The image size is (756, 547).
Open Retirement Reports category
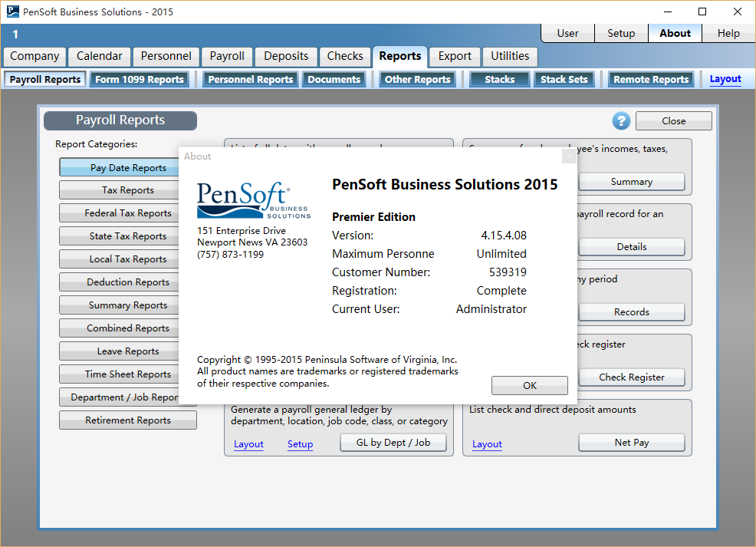pos(127,420)
